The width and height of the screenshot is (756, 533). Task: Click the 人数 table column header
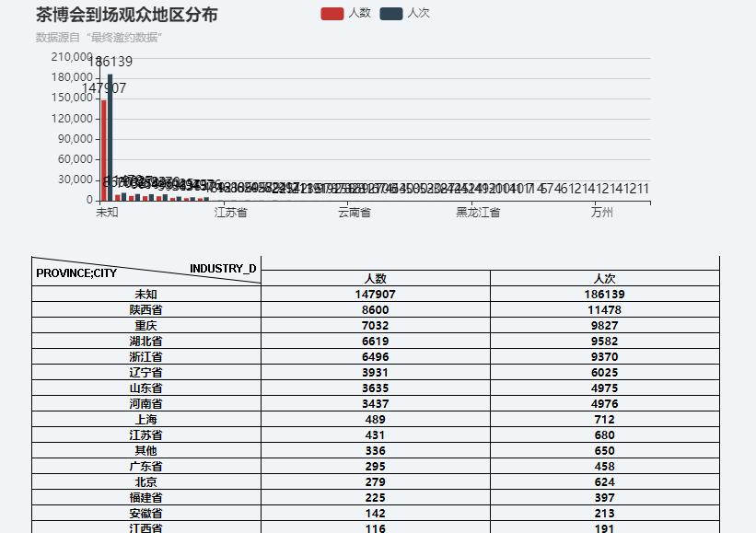coord(375,279)
